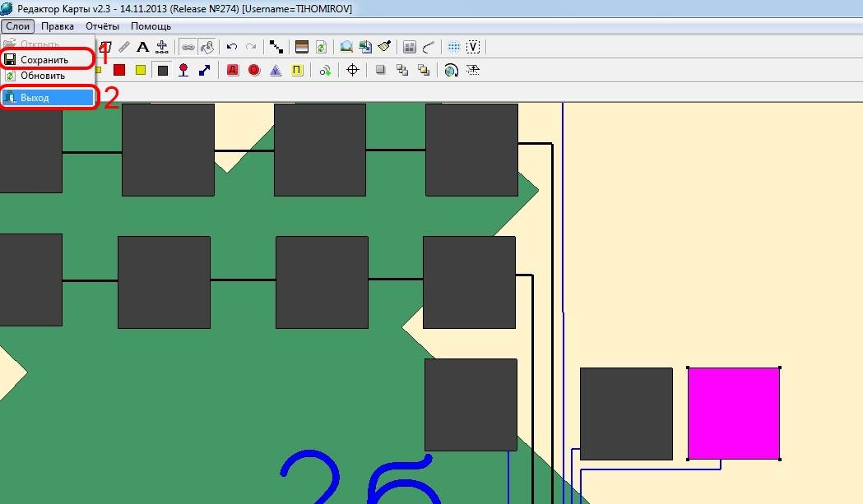Click the add node green plus icon
Viewport: 863px width, 504px height.
[x=325, y=70]
